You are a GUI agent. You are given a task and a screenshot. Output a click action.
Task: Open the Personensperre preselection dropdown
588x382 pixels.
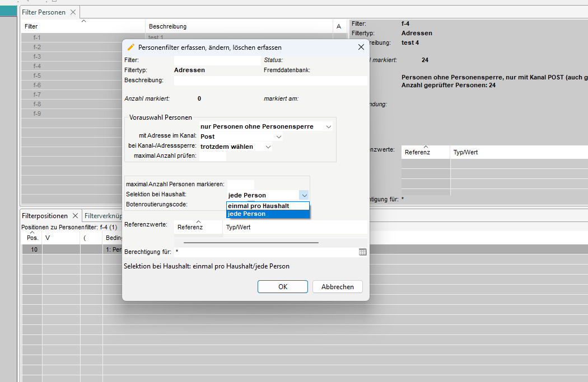pyautogui.click(x=329, y=127)
